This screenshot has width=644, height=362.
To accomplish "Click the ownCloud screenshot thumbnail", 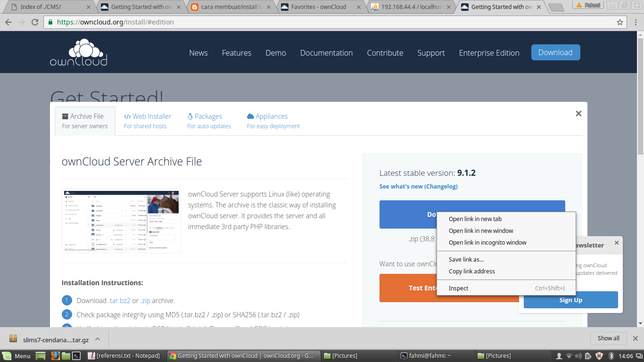I will click(121, 221).
